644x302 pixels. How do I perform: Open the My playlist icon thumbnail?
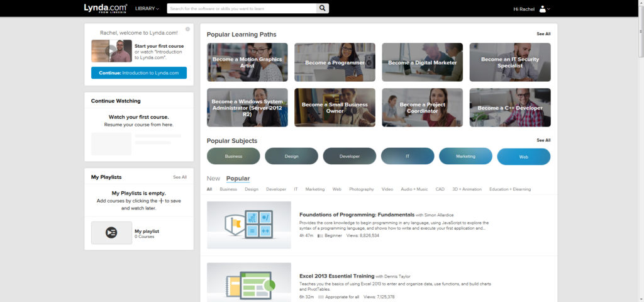point(111,233)
